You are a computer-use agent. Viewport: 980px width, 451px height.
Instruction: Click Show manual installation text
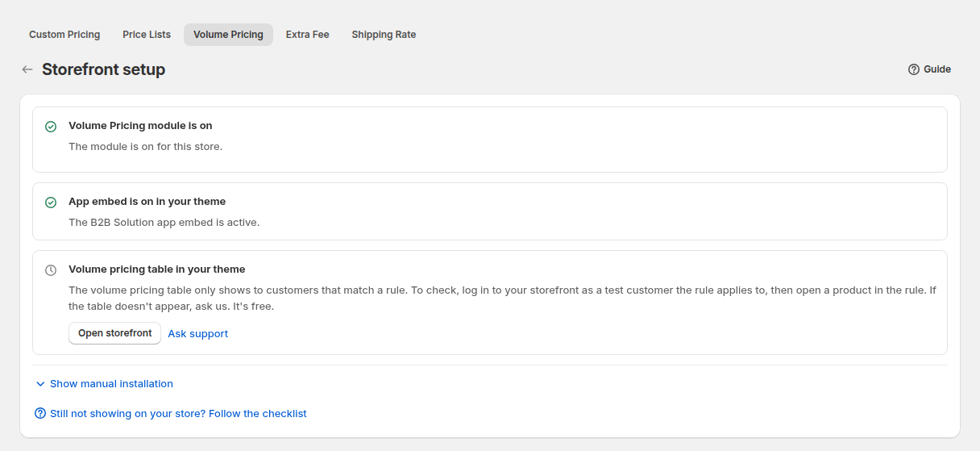[111, 384]
